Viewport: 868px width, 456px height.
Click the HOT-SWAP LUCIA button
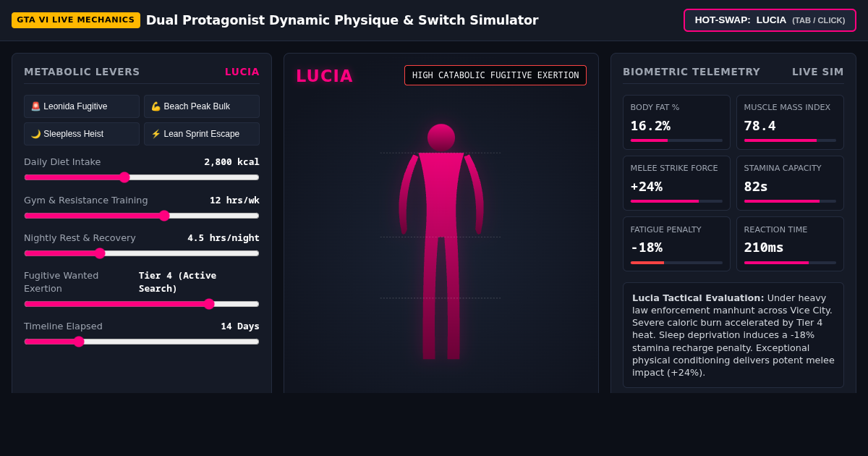coord(770,20)
